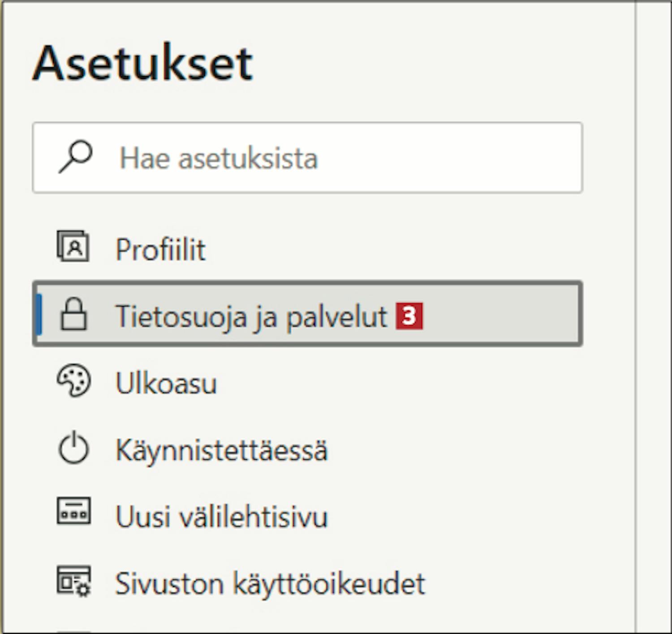
Task: Click the Asetukset page heading
Action: point(143,63)
